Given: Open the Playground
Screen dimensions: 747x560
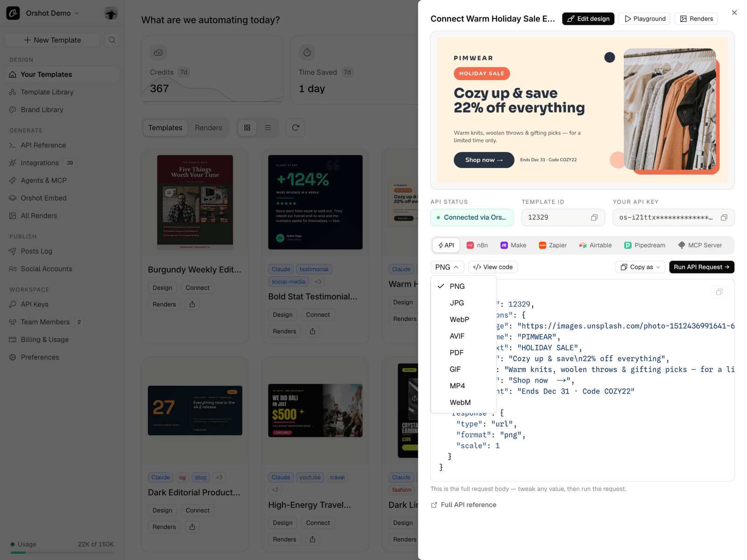Looking at the screenshot, I should [645, 19].
